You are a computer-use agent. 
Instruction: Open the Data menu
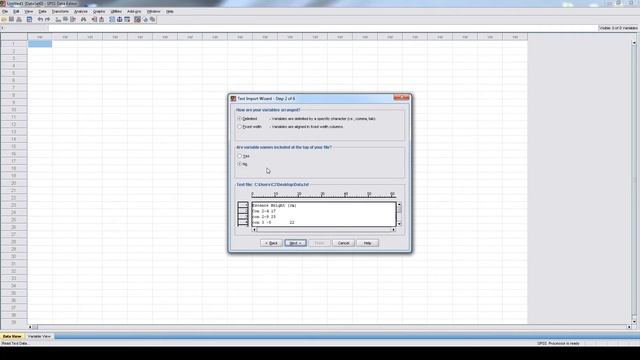(42, 11)
